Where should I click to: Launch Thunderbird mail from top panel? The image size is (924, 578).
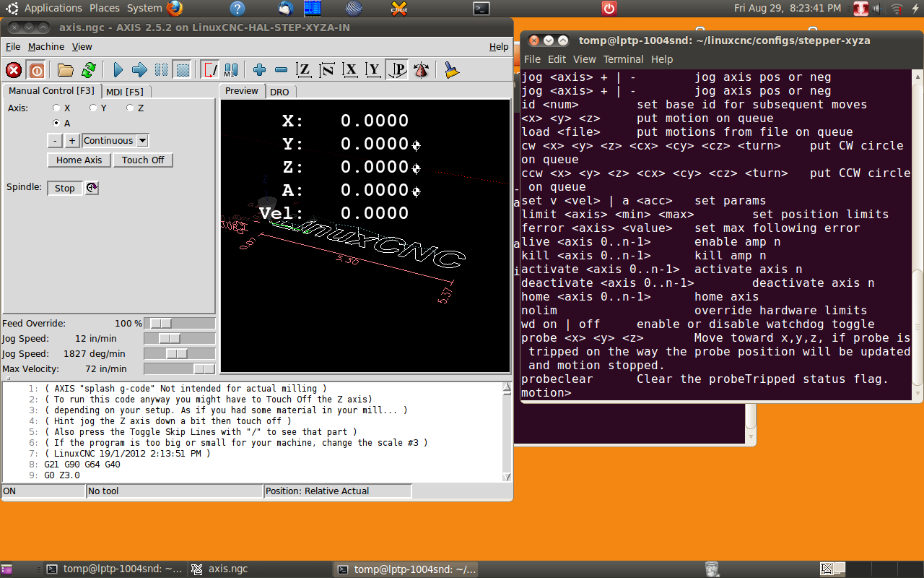pos(286,9)
